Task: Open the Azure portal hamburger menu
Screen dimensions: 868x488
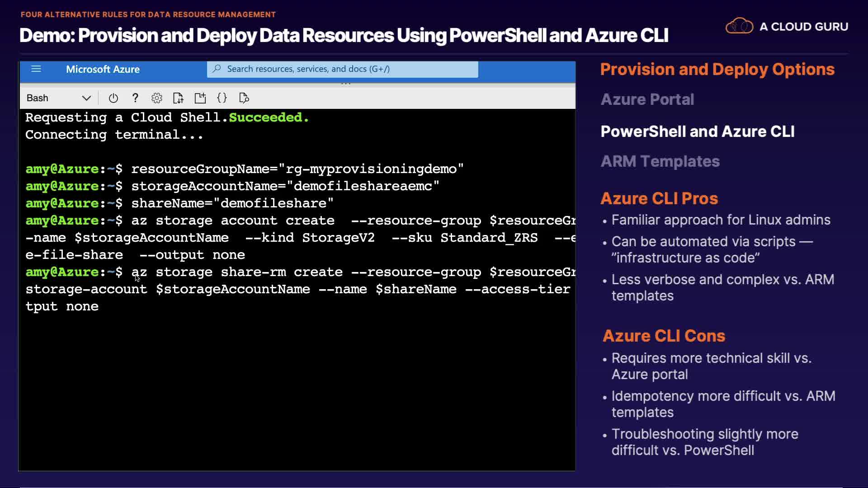Action: point(36,69)
